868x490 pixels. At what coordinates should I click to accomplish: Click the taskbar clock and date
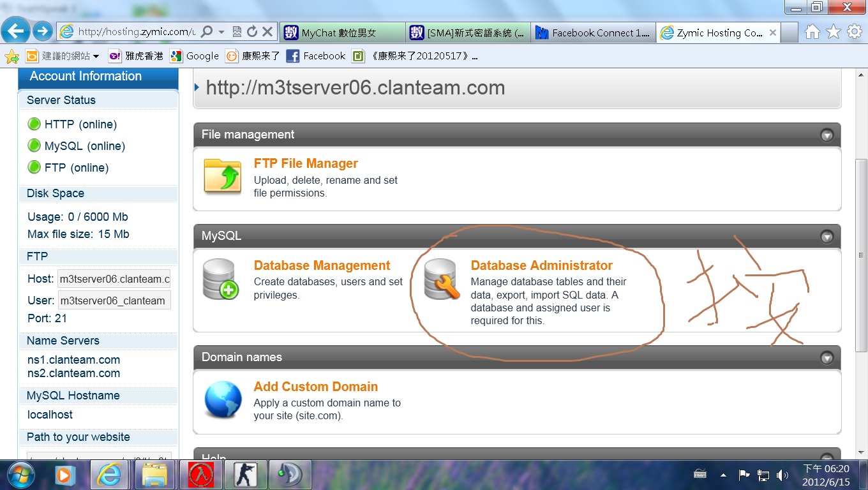pyautogui.click(x=827, y=475)
